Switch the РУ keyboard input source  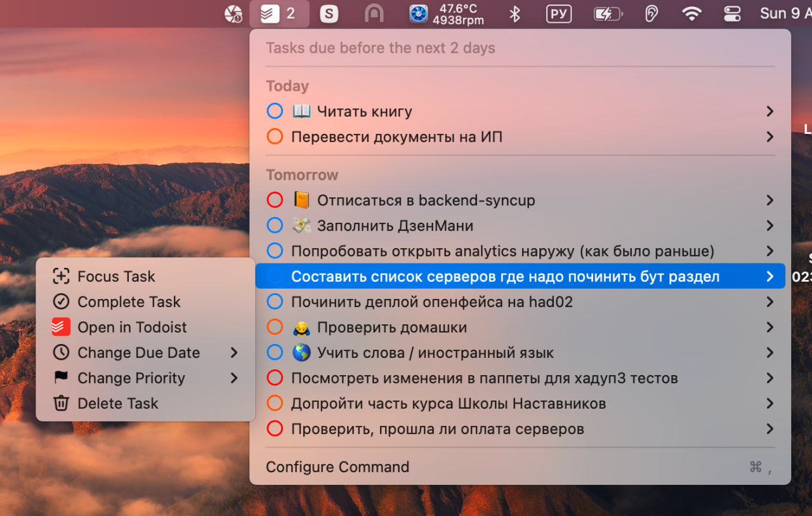pyautogui.click(x=559, y=13)
